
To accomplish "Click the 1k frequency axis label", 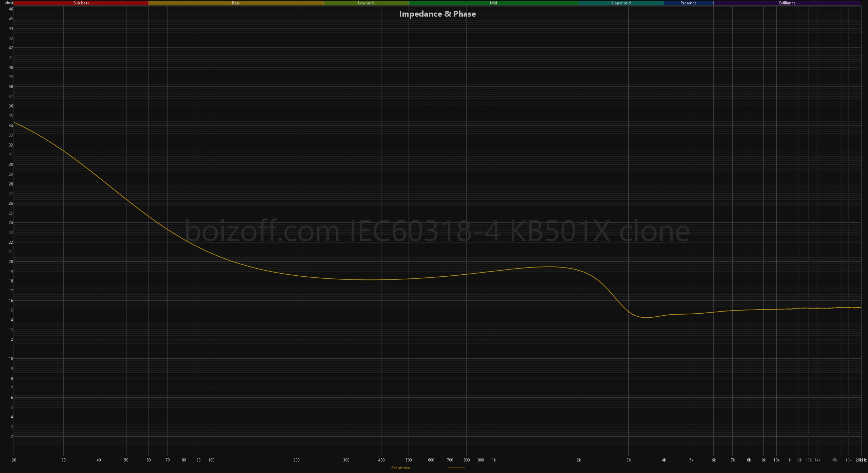I will pyautogui.click(x=493, y=460).
